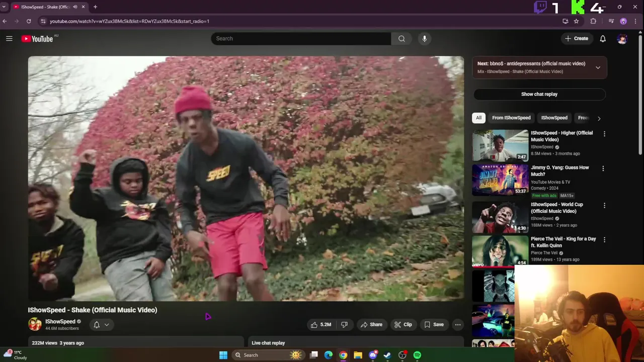Image resolution: width=644 pixels, height=362 pixels.
Task: Open the Chrome profile avatar
Action: coord(623,21)
